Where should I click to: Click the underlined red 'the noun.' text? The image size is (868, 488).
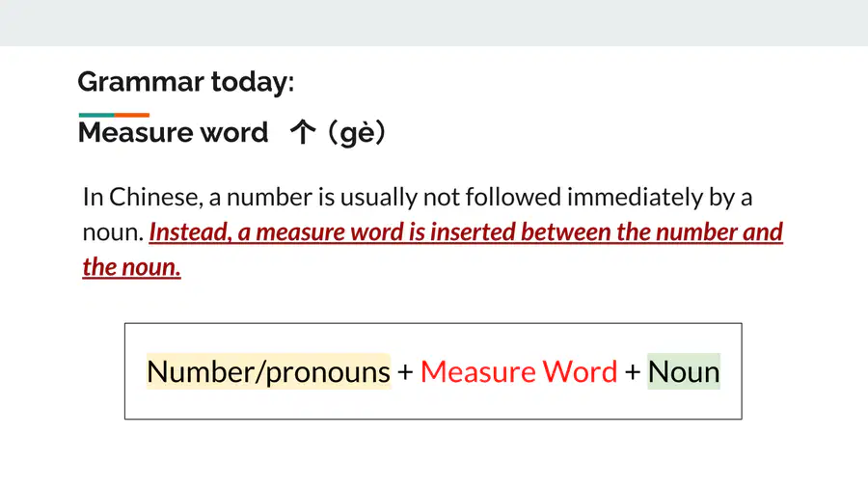click(x=132, y=267)
